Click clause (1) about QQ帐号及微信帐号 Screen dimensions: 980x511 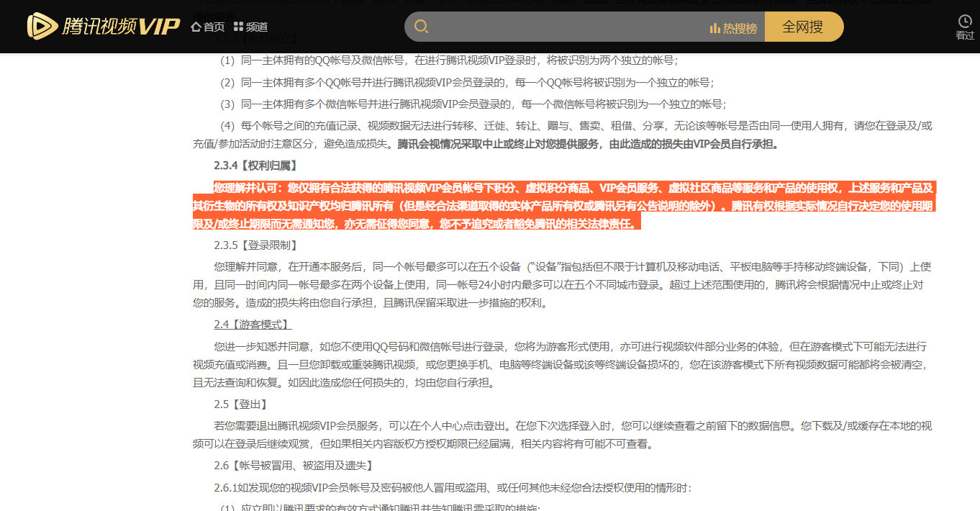[449, 60]
